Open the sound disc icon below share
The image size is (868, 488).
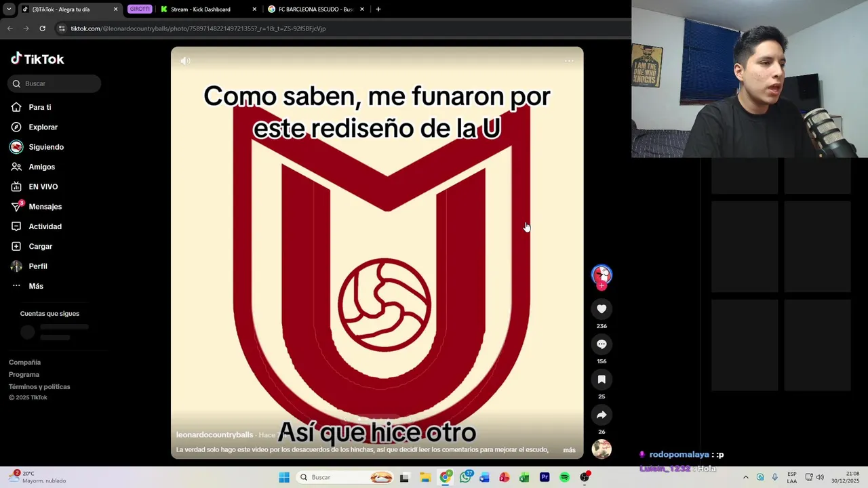pos(601,449)
